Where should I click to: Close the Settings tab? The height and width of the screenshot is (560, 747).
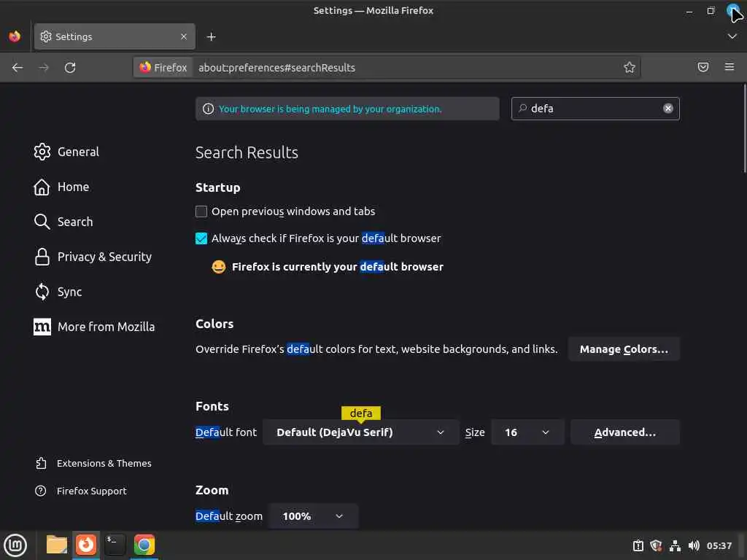click(x=184, y=36)
